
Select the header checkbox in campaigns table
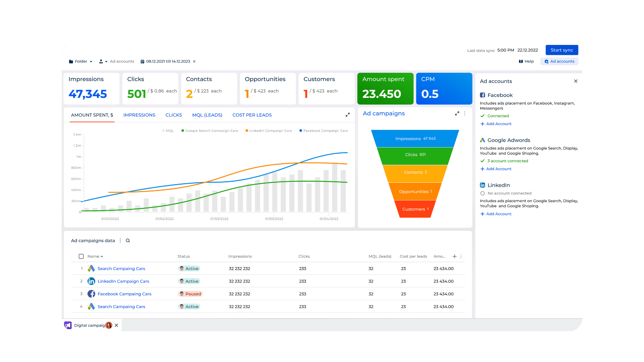(x=81, y=256)
